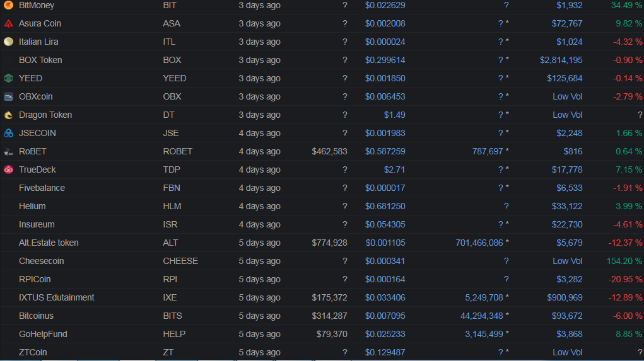644x361 pixels.
Task: Click Alt.Estate supply 701,466,086
Action: click(x=479, y=243)
